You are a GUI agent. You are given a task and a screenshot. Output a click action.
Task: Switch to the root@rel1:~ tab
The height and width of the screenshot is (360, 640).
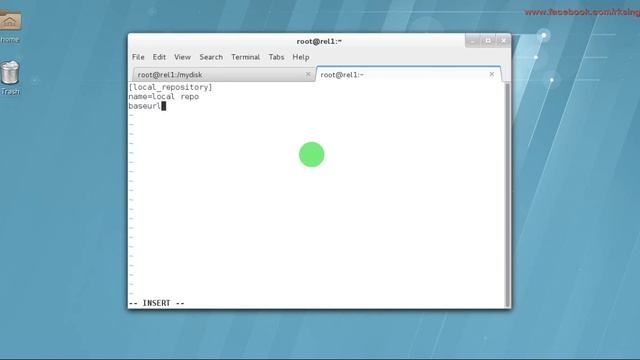coord(408,74)
